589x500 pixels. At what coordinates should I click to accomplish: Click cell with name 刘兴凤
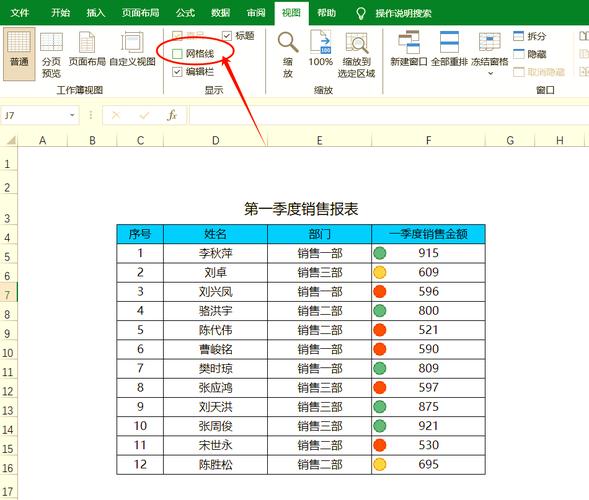215,292
